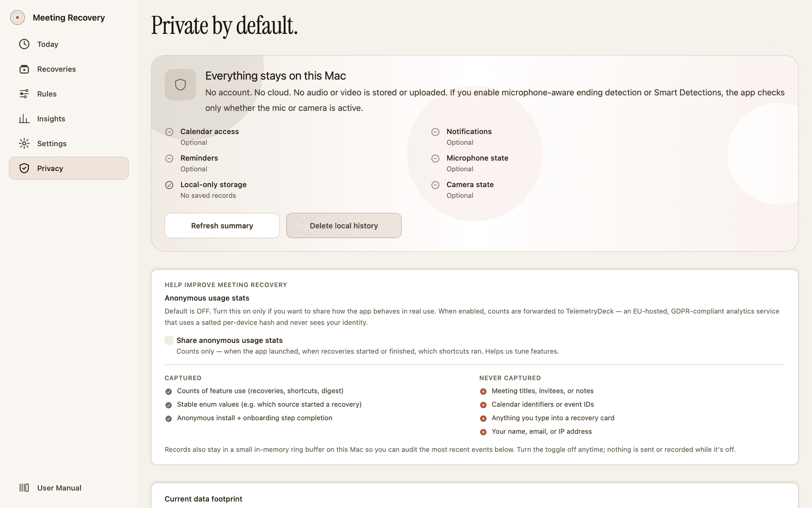Open the Recoveries section

pyautogui.click(x=56, y=69)
